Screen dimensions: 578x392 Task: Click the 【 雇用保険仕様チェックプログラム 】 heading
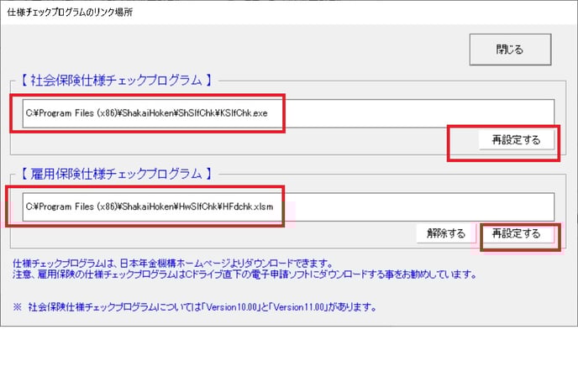[x=116, y=174]
